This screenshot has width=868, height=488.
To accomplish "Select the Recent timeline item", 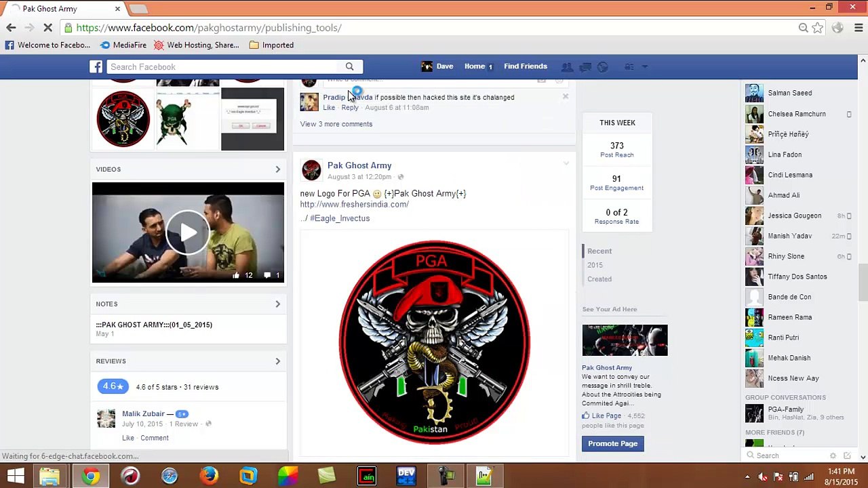I will click(x=599, y=251).
